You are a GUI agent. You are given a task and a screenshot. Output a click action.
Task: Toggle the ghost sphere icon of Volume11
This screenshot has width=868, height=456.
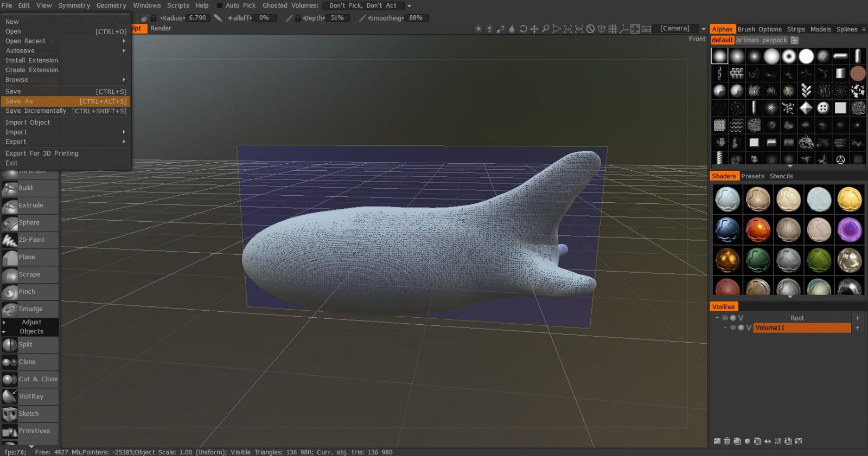coord(741,328)
